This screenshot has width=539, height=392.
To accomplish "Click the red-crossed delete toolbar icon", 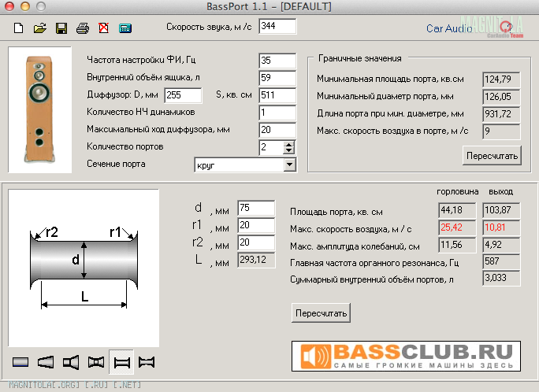I will click(x=103, y=29).
